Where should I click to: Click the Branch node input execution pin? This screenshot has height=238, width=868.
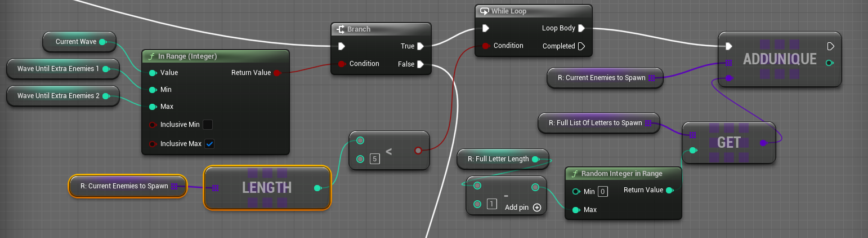(x=341, y=46)
